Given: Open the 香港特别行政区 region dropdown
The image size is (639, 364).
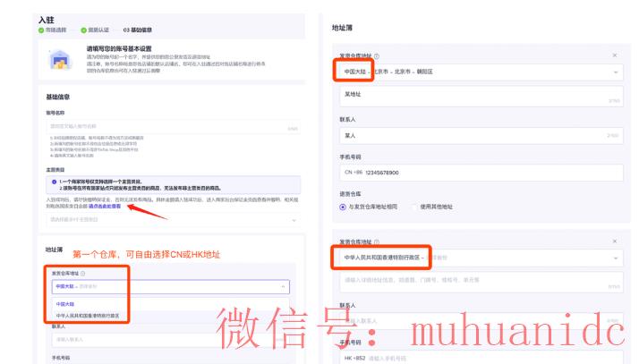Looking at the screenshot, I should coord(481,258).
